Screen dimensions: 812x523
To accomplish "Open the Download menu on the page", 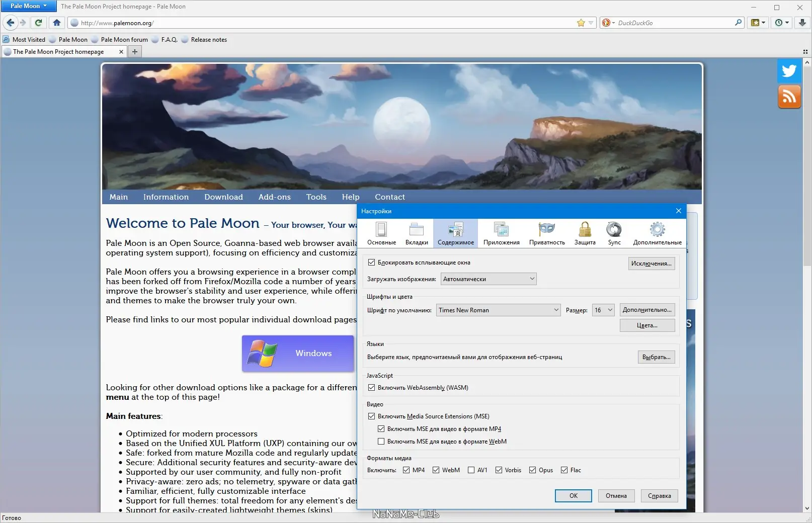I will tap(224, 197).
